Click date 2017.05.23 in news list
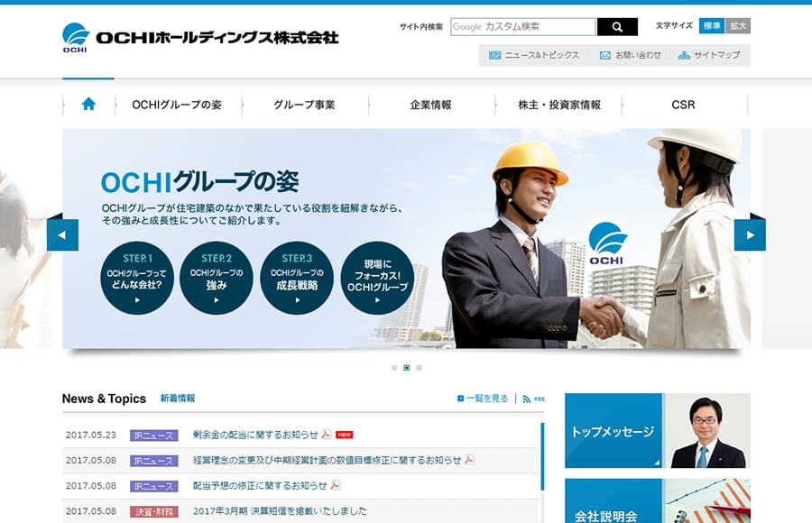 (91, 435)
